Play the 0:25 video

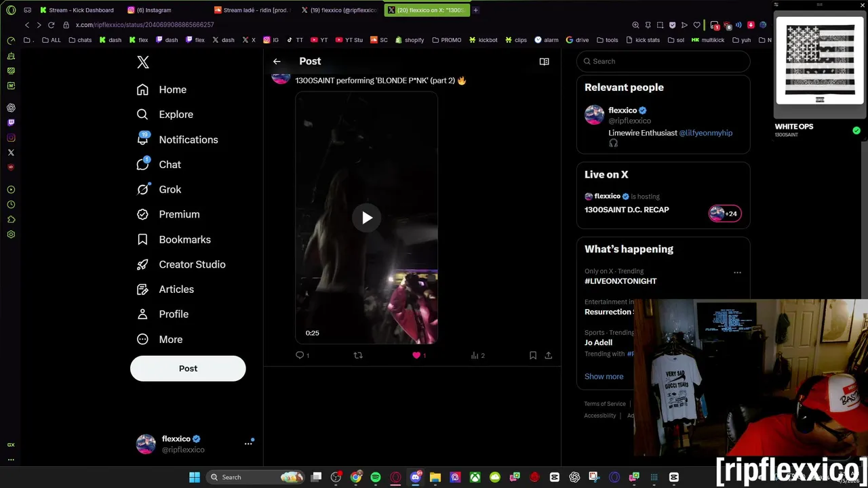(x=367, y=218)
